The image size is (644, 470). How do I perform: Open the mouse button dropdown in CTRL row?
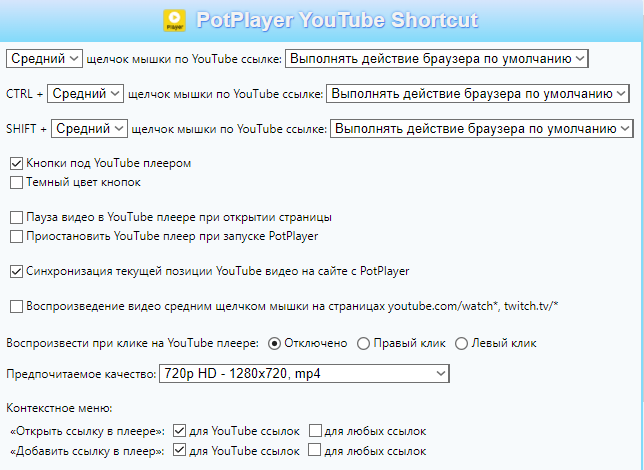point(85,94)
